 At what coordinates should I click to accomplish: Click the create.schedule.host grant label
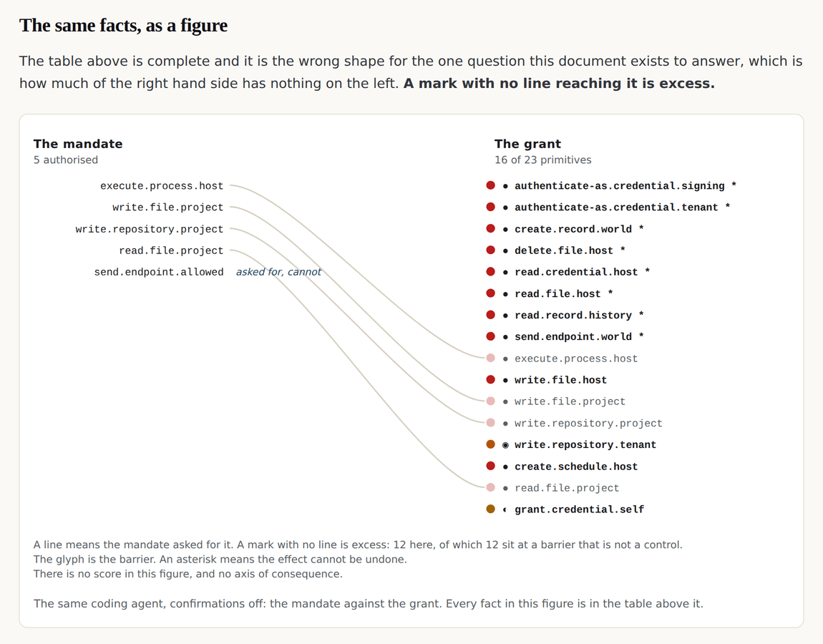coord(576,467)
